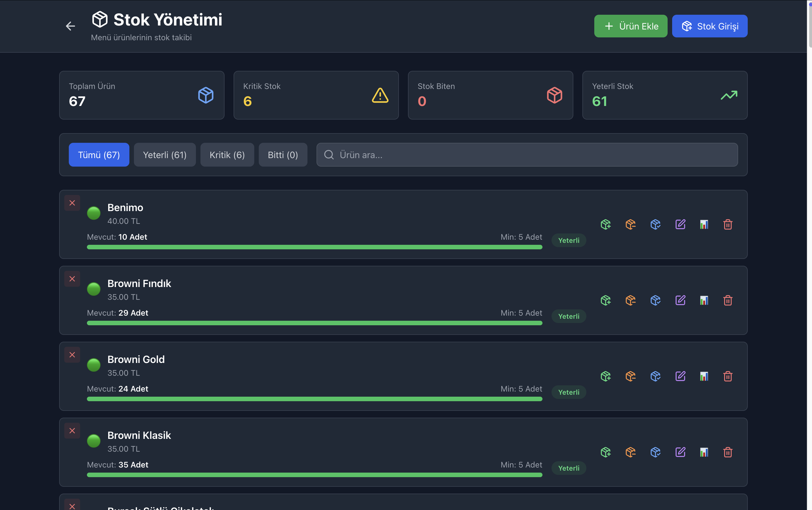Click the red X box on Browni Gold
The width and height of the screenshot is (812, 510).
coord(72,355)
